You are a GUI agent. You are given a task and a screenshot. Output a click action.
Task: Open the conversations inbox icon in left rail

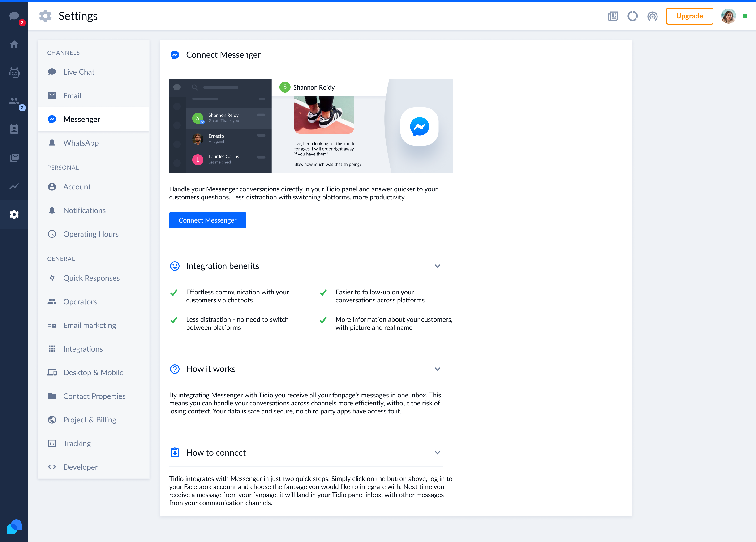pyautogui.click(x=14, y=16)
